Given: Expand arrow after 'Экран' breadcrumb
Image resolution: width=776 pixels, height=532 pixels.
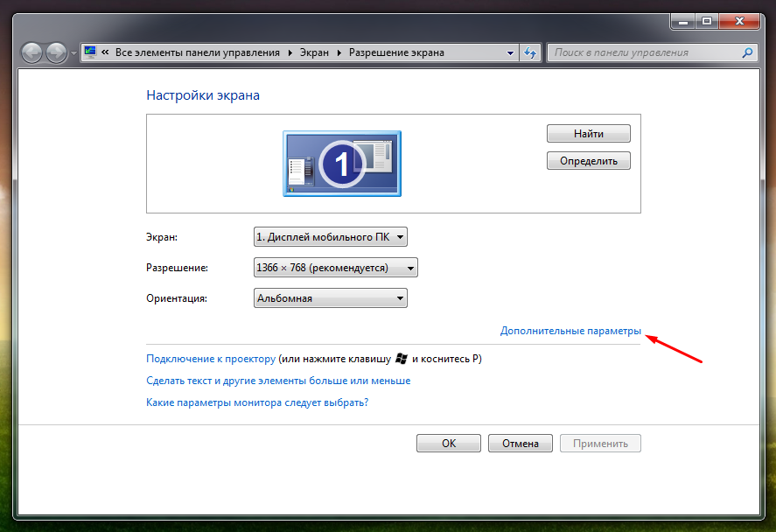Looking at the screenshot, I should tap(339, 52).
